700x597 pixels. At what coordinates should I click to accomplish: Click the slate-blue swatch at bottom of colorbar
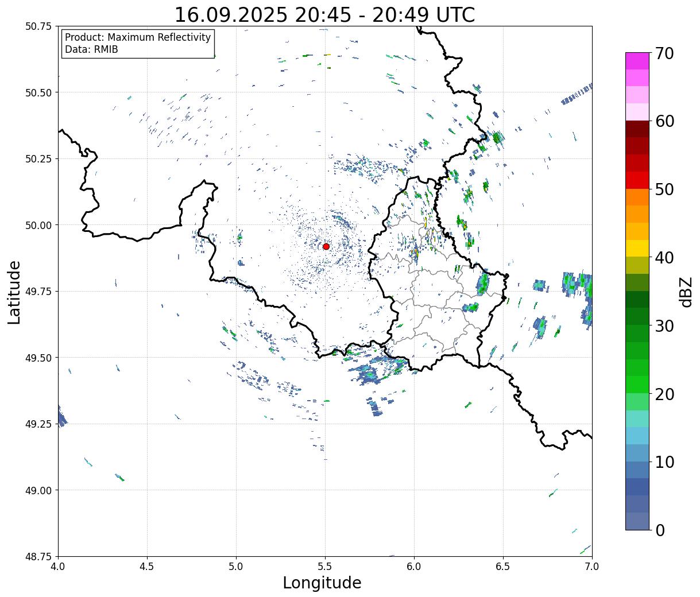click(x=637, y=521)
